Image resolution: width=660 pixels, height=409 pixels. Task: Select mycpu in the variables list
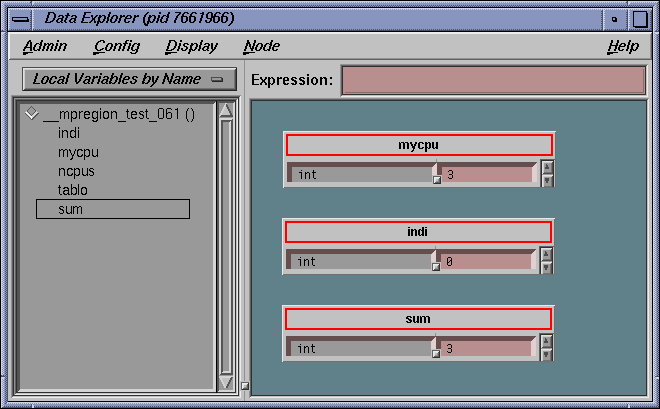[x=78, y=152]
